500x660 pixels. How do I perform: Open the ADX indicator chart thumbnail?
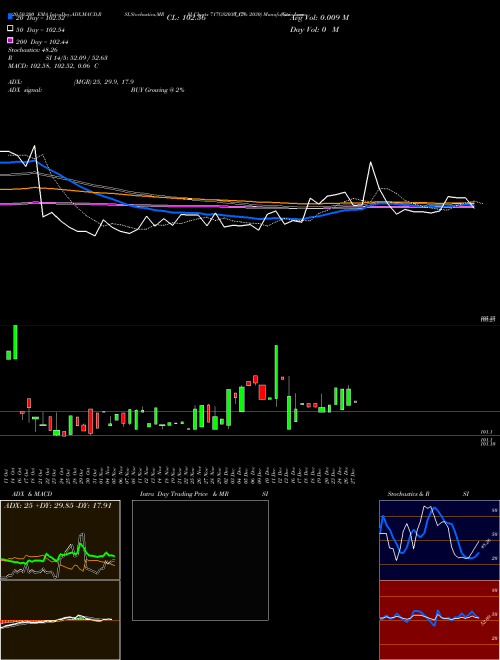[60, 540]
